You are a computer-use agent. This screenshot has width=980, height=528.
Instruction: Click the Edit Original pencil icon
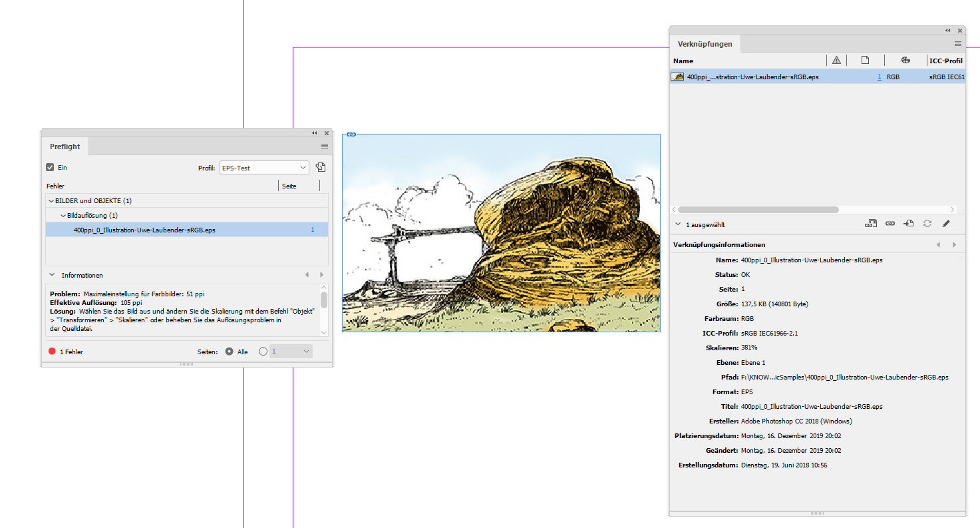946,224
